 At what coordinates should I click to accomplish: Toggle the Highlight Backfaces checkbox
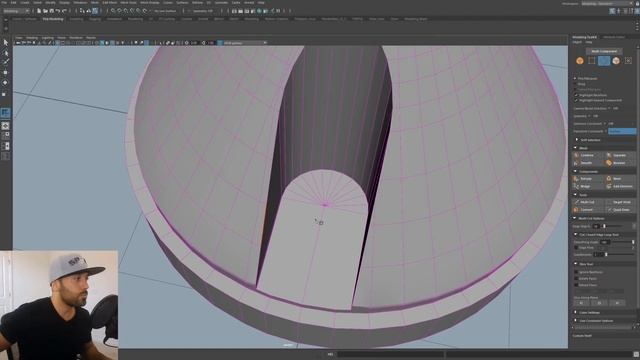tap(576, 95)
